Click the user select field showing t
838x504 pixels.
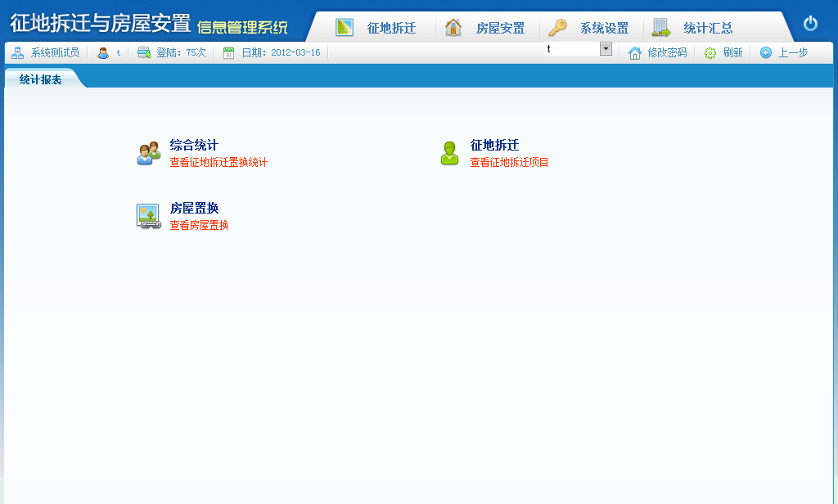coord(578,48)
